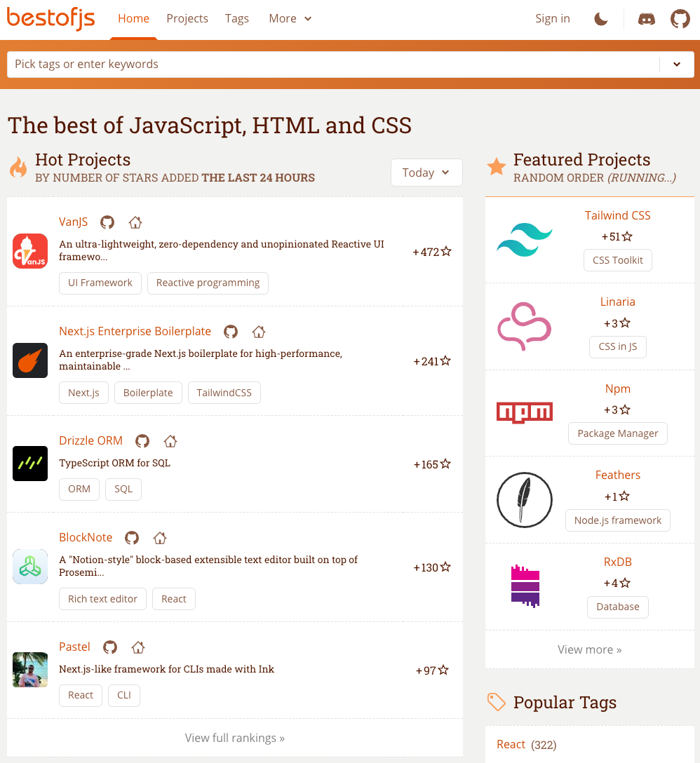Select the TailwindCSS tag
This screenshot has height=763, width=700.
(x=224, y=393)
